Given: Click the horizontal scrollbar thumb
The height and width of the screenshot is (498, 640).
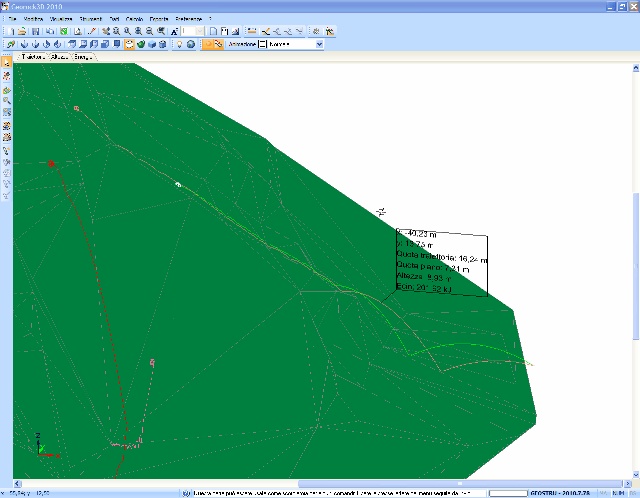Looking at the screenshot, I should [x=460, y=484].
